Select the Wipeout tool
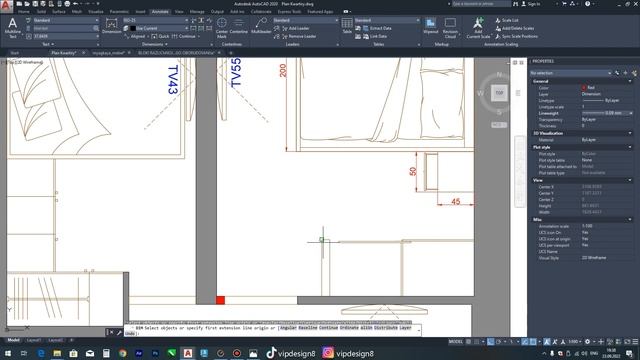The image size is (640, 360). [431, 26]
